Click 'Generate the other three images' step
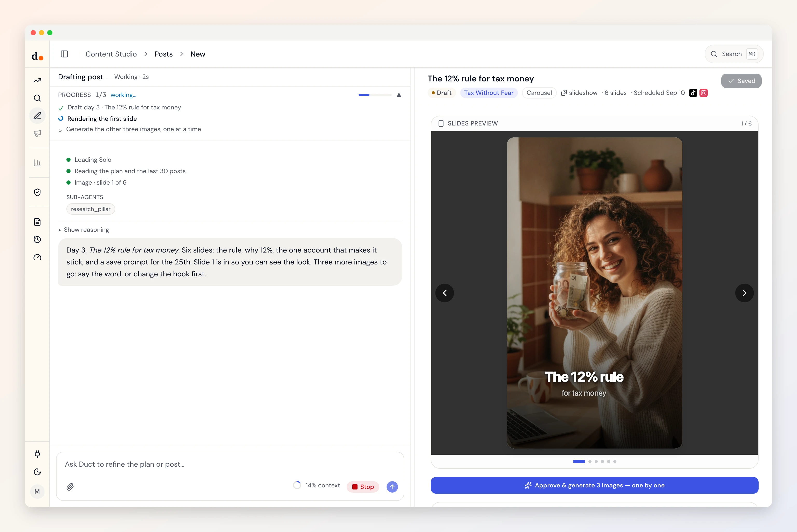The height and width of the screenshot is (532, 797). (x=133, y=129)
